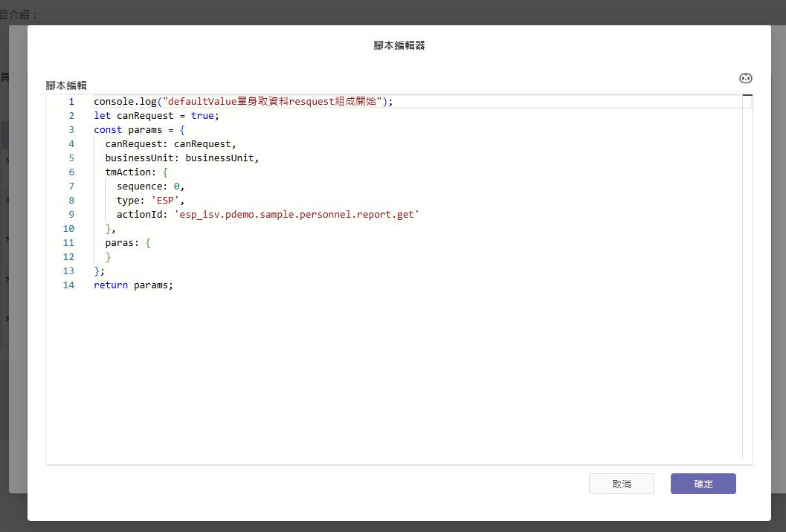The height and width of the screenshot is (532, 786).
Task: Click the 腳本編輯 label
Action: pyautogui.click(x=66, y=85)
